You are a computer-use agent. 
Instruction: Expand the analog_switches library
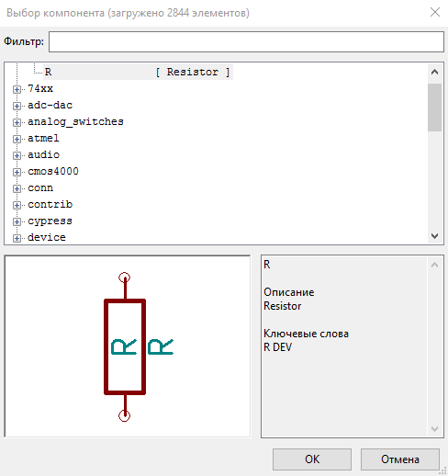coord(17,122)
